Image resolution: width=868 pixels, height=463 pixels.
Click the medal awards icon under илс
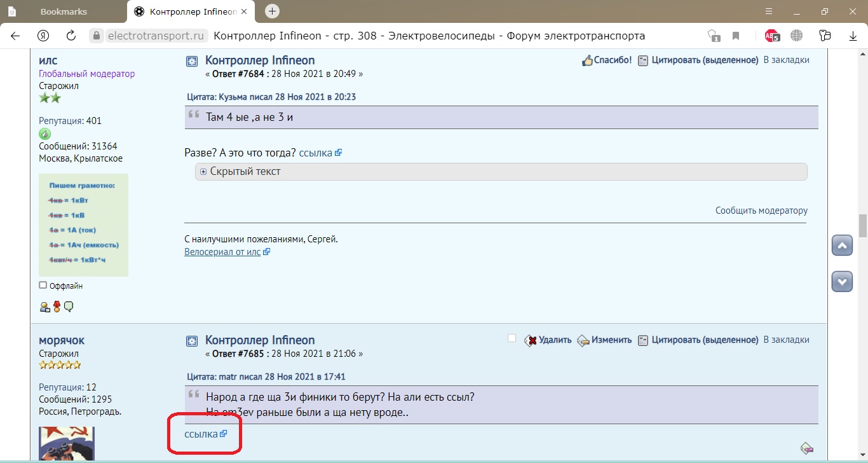point(57,307)
